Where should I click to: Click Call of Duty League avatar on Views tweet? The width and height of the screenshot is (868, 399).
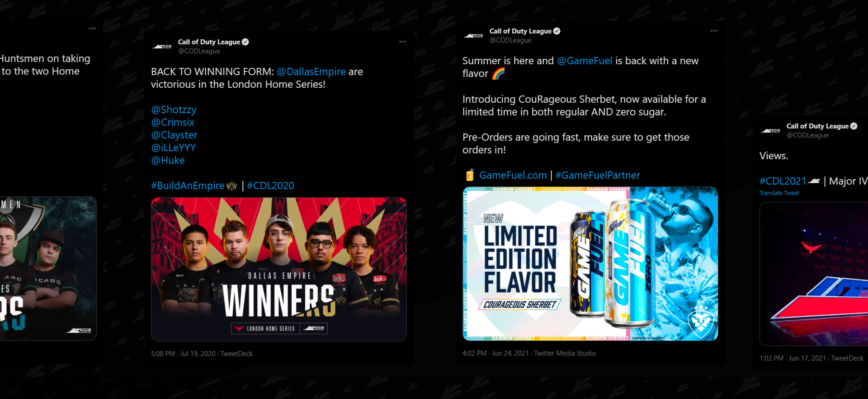tap(770, 130)
